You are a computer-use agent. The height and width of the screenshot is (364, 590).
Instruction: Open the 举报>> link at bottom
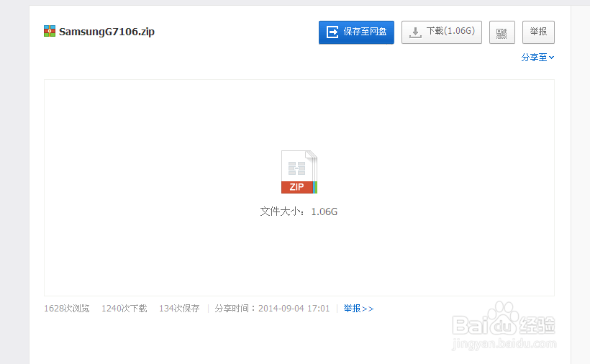pos(358,309)
